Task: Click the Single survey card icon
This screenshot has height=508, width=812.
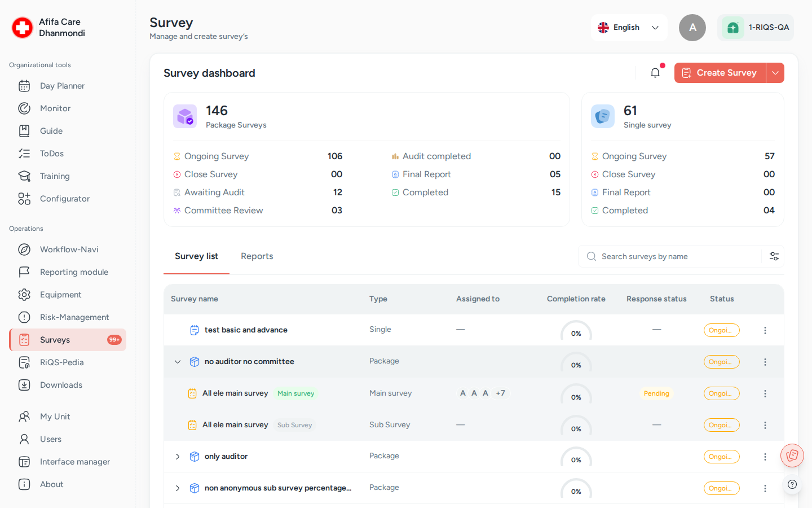Action: click(x=603, y=116)
